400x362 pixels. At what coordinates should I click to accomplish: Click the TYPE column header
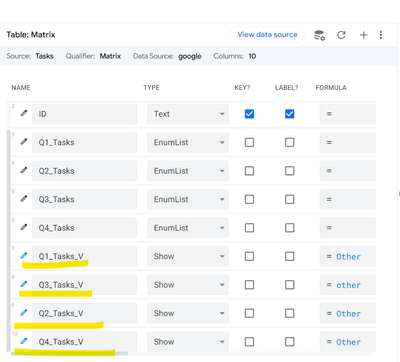(x=151, y=88)
